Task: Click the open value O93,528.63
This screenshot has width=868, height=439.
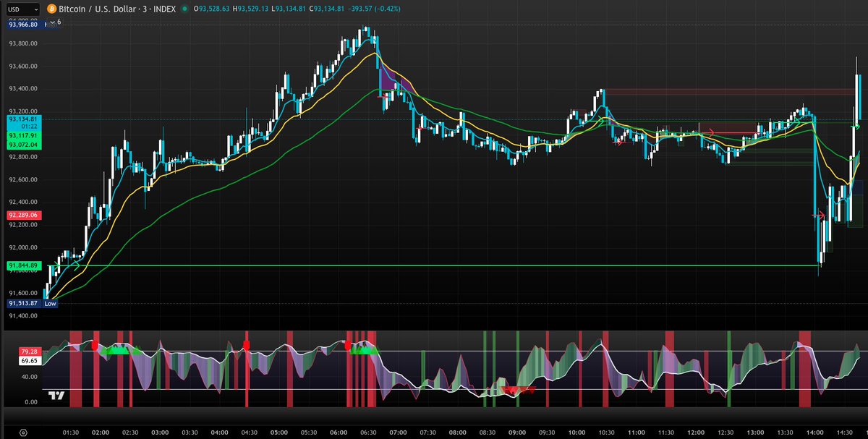Action: coord(210,9)
